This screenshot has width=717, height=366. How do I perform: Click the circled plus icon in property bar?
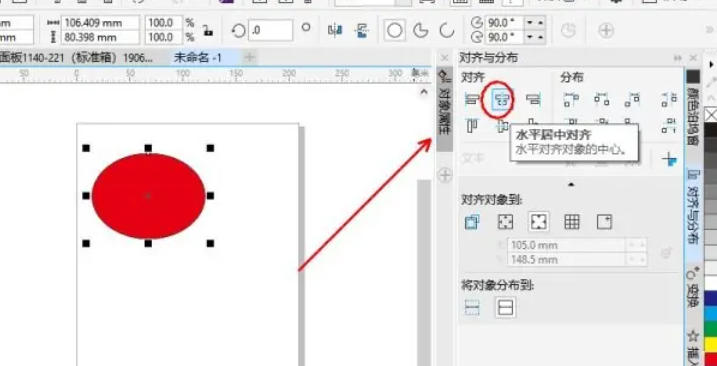point(606,30)
